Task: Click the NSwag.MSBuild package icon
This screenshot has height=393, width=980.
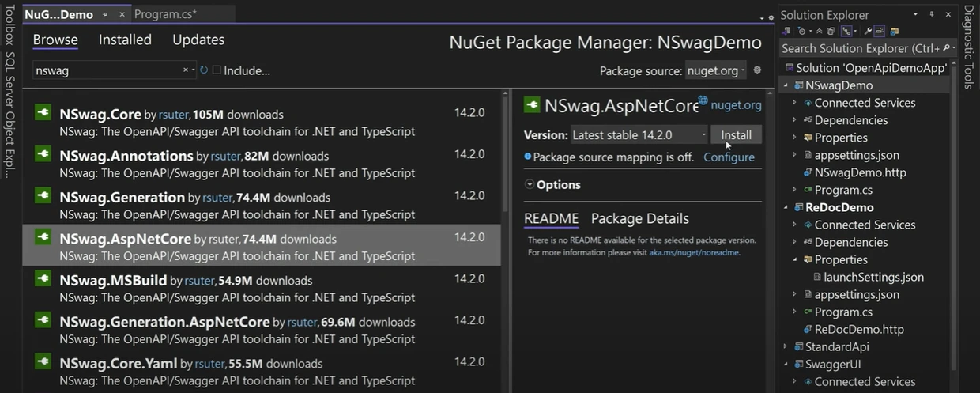Action: point(43,279)
